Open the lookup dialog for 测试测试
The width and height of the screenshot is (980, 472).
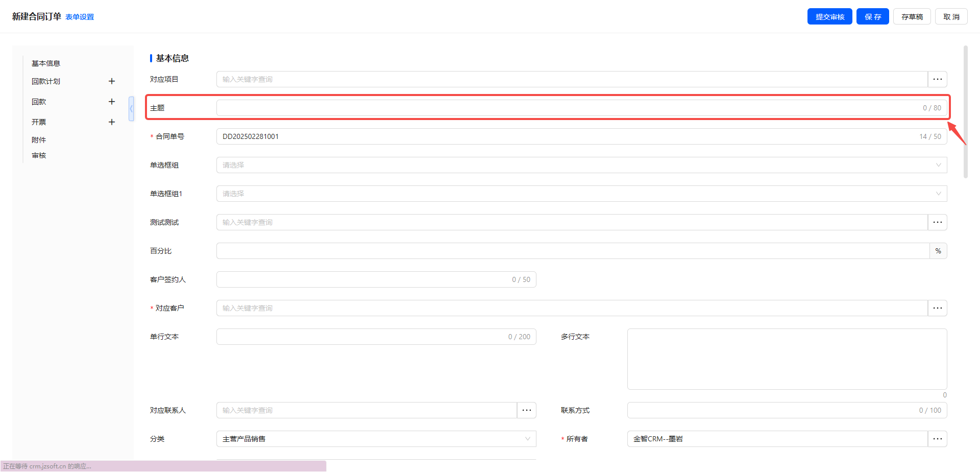pos(938,222)
